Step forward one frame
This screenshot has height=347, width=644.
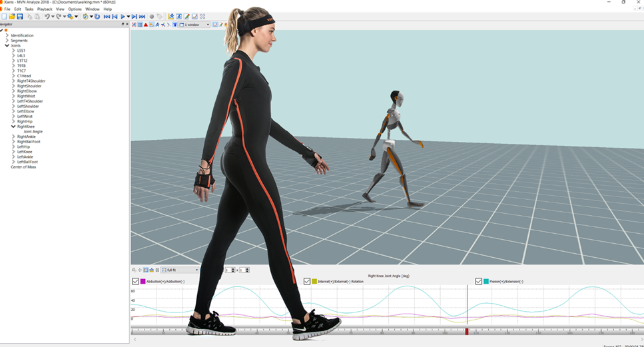(x=135, y=17)
